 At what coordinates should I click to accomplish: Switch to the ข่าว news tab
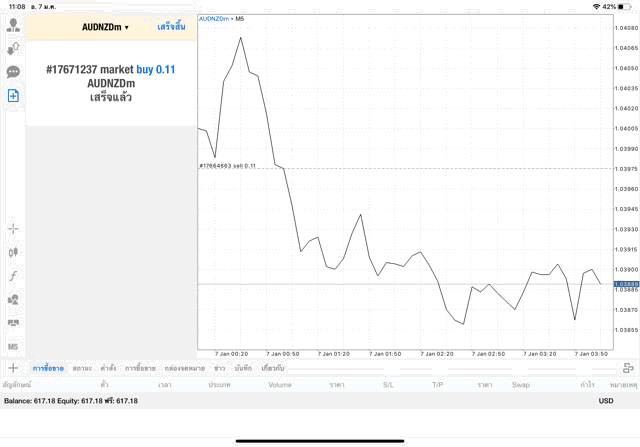coord(219,369)
